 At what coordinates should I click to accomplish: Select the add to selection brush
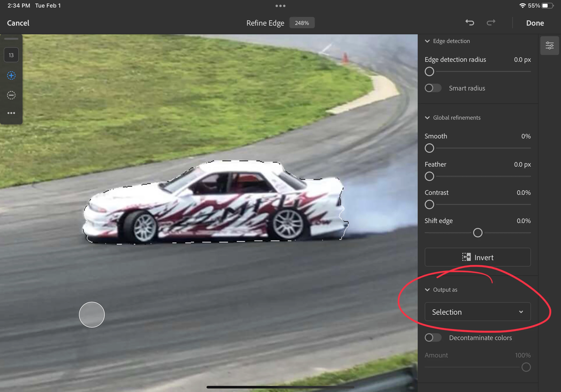coord(11,75)
